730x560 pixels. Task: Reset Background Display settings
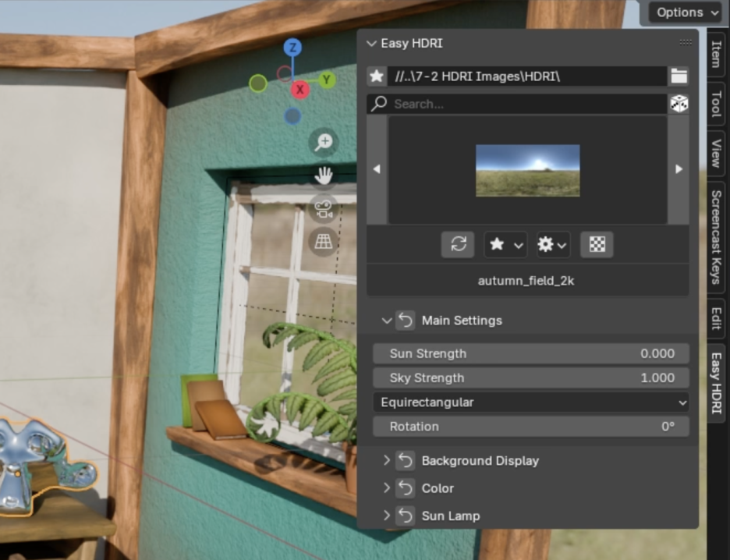click(x=406, y=460)
